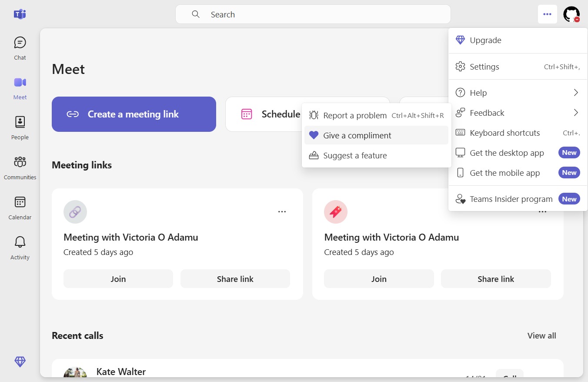Open the profile avatar menu
The height and width of the screenshot is (382, 588).
coord(571,14)
